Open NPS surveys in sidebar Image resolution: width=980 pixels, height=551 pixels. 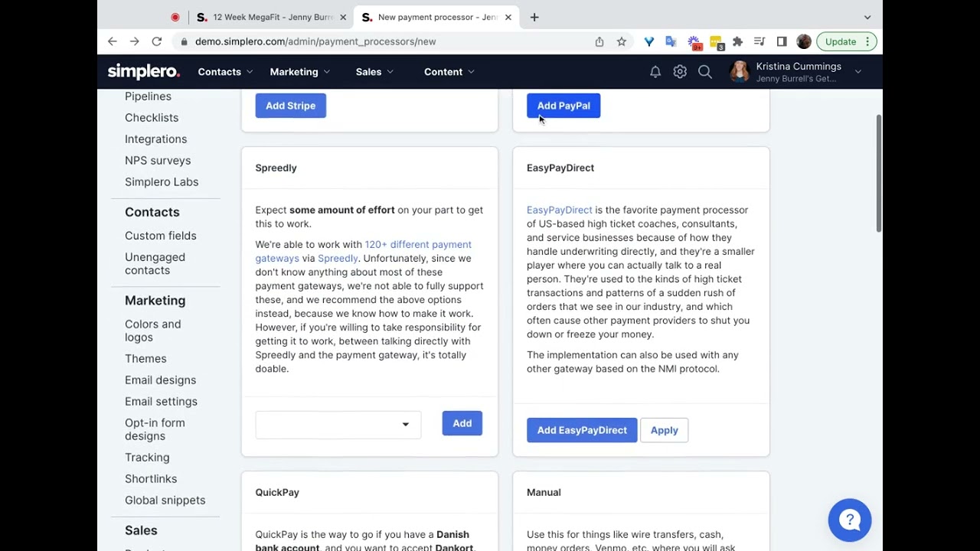158,161
